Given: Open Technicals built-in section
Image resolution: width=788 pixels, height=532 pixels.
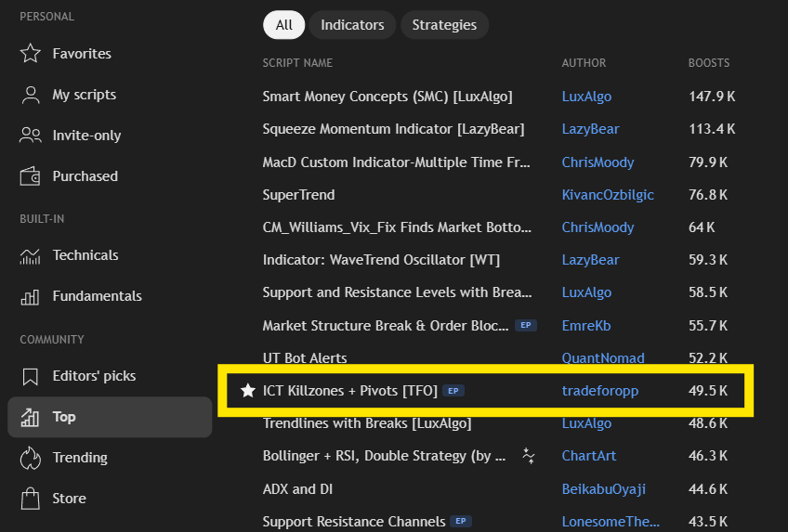Looking at the screenshot, I should [x=85, y=255].
